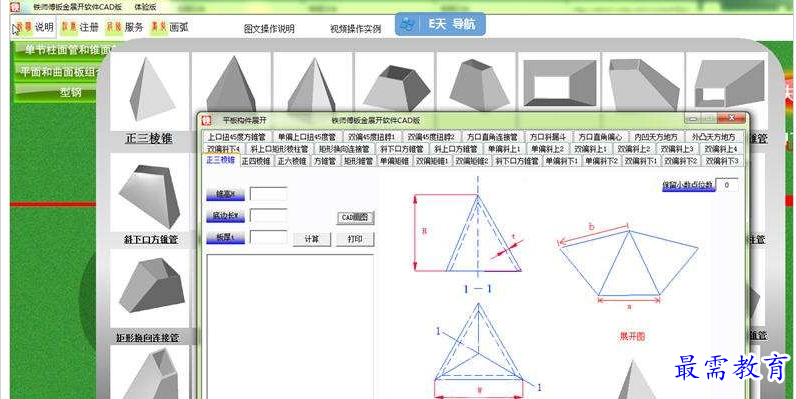Switch to the 双偏矩锥2 tab
The image size is (796, 399).
coord(472,161)
